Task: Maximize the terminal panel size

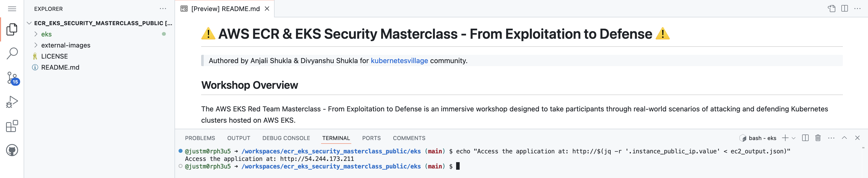Action: [844, 138]
